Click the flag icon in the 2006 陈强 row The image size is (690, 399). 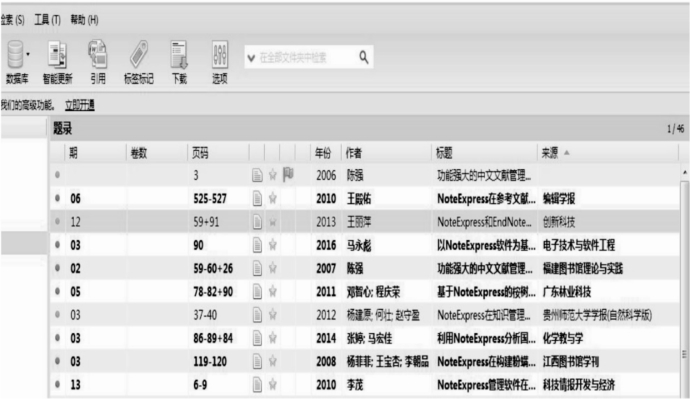coord(288,175)
